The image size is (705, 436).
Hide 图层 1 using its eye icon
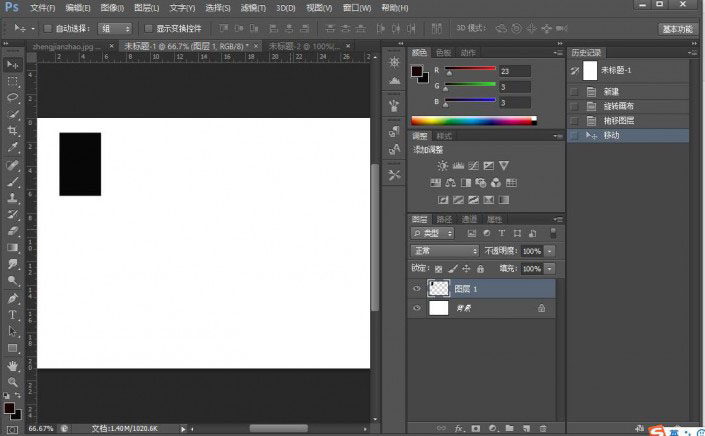[417, 288]
